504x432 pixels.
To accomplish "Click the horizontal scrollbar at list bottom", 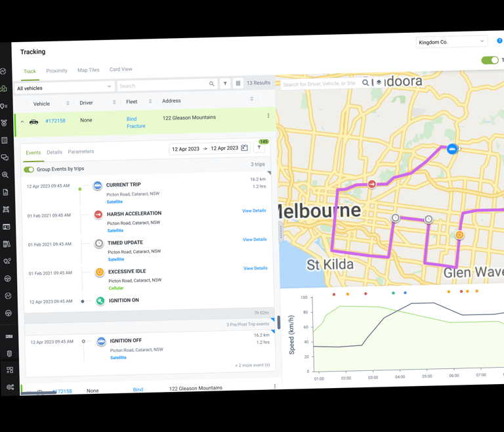I will click(x=39, y=393).
